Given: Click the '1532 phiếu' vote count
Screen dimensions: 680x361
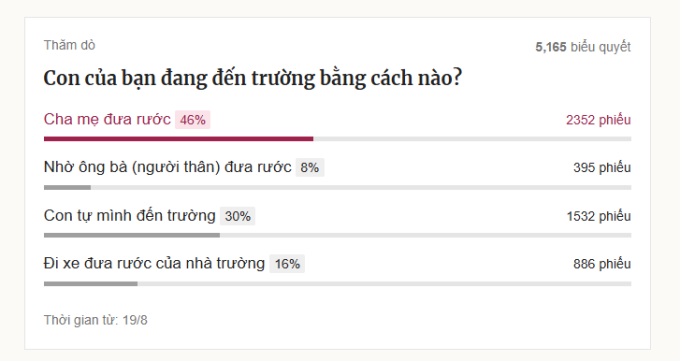Looking at the screenshot, I should [x=598, y=216].
